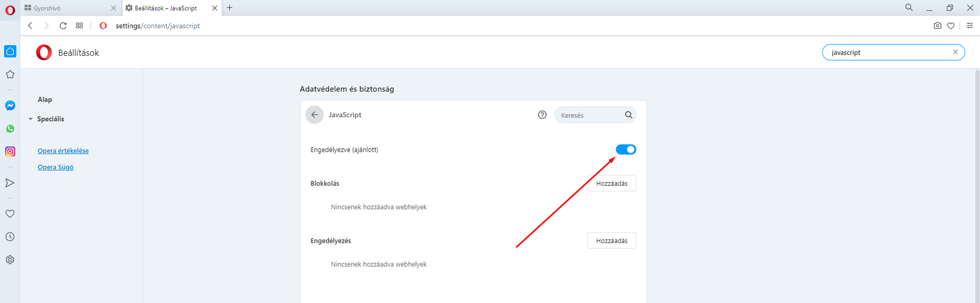Click the sidebar Settings gear icon

point(10,259)
